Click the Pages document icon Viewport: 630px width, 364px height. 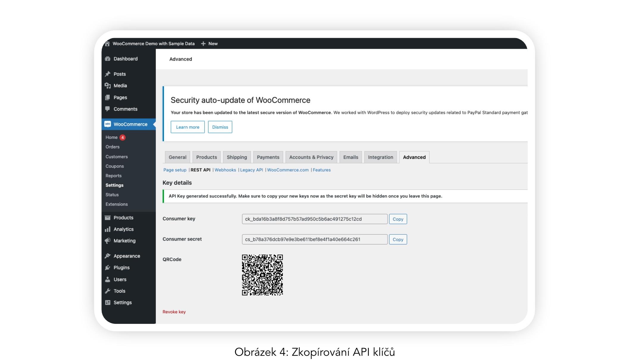pyautogui.click(x=108, y=98)
